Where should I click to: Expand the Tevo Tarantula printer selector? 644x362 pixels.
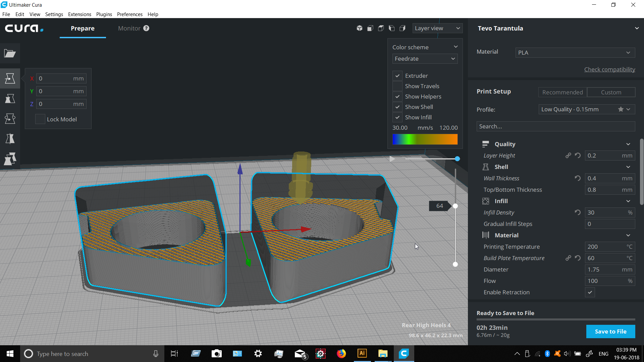(637, 28)
